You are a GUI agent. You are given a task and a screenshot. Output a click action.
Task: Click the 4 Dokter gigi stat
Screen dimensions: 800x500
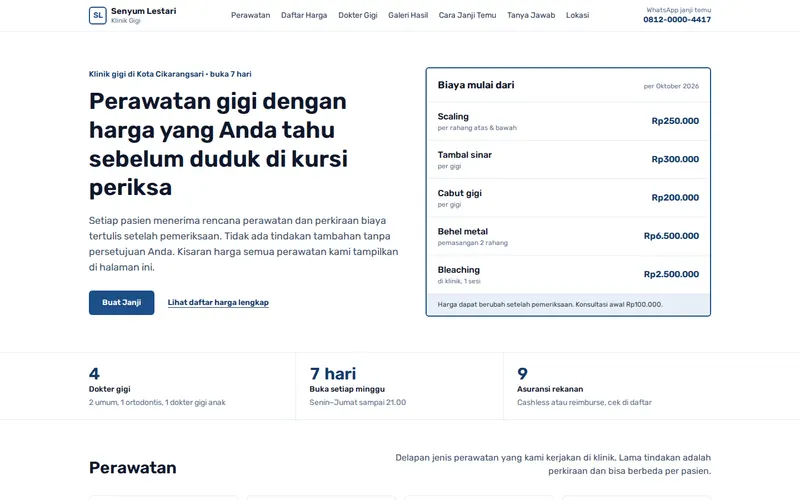pos(157,386)
